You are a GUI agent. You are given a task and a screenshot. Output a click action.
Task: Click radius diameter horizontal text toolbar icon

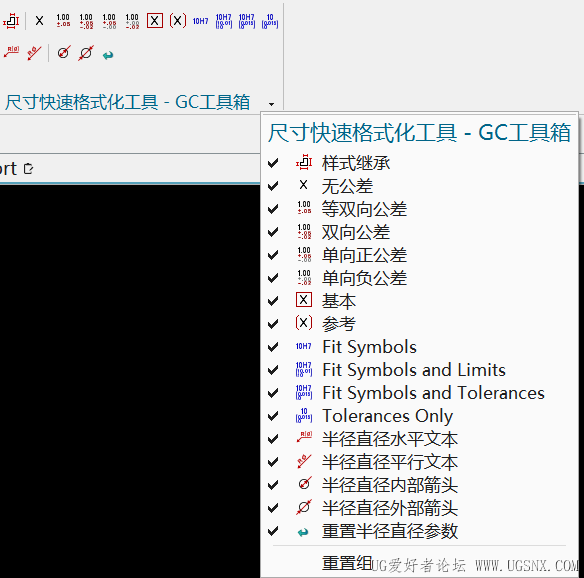[12, 52]
